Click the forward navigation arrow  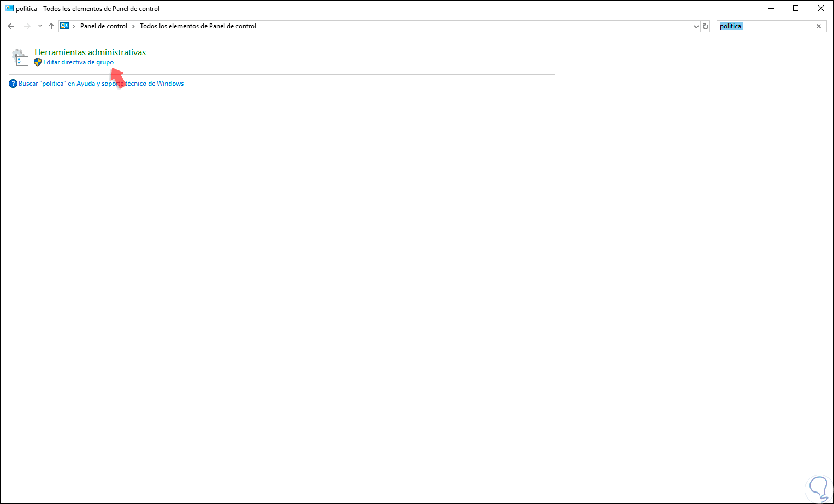coord(27,26)
